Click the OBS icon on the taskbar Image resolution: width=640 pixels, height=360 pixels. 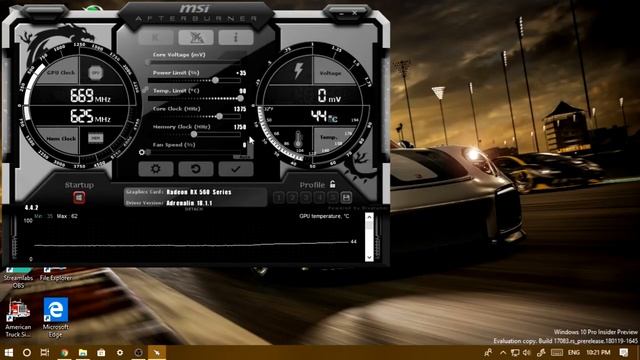pos(138,352)
